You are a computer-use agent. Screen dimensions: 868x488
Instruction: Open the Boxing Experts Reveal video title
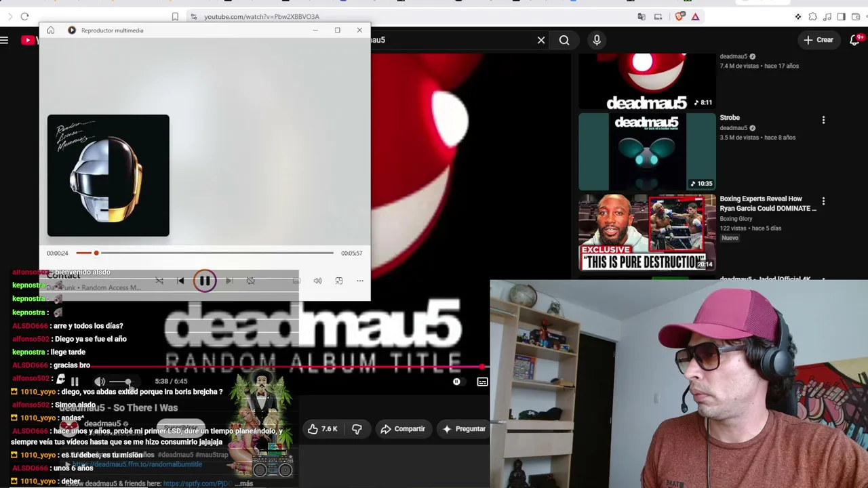768,203
